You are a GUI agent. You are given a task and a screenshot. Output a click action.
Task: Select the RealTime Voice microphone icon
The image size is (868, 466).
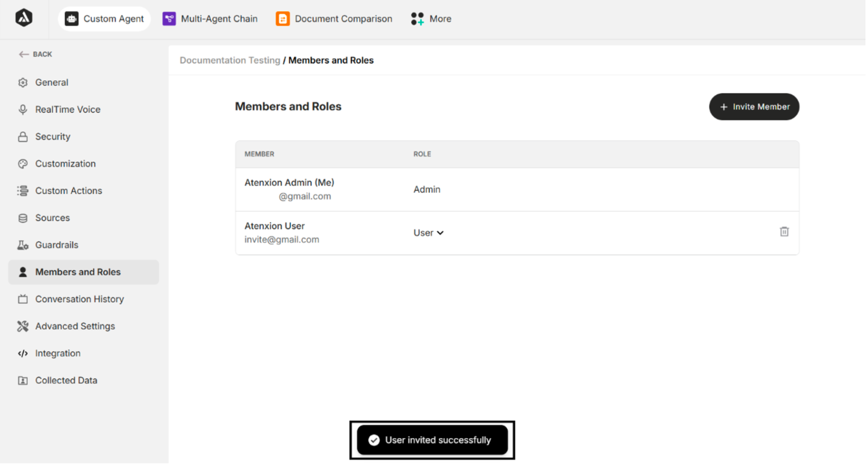23,109
